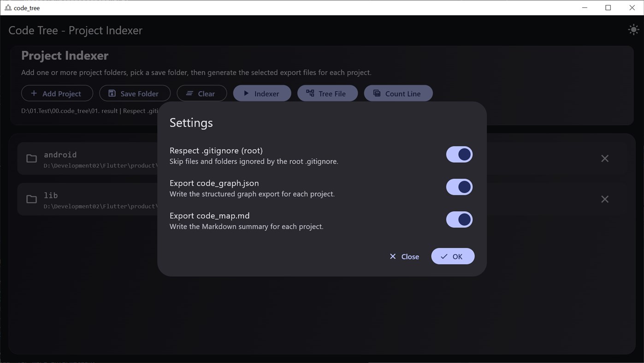
Task: Turn off Export code_graph.json toggle
Action: click(x=459, y=187)
